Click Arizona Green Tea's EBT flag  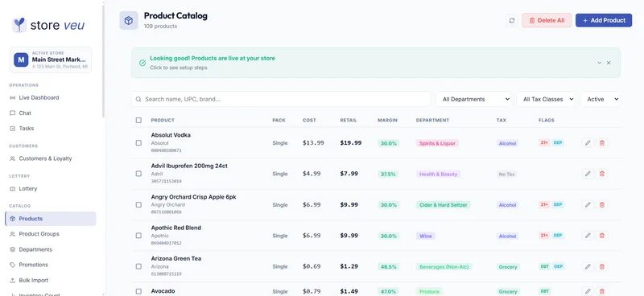tap(545, 266)
